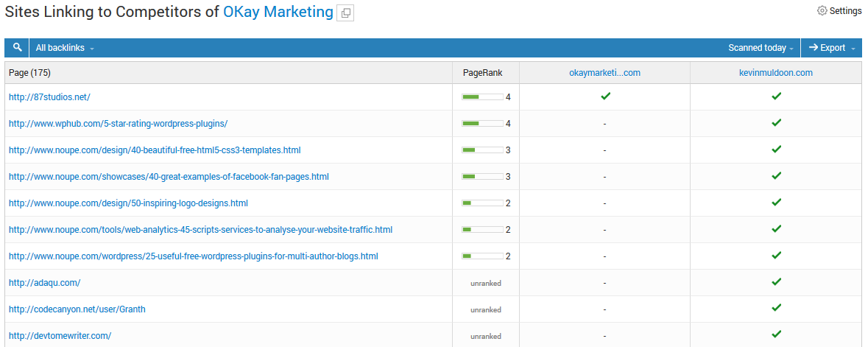Open the http://adaqu.com/ link
The image size is (868, 347).
pos(44,283)
